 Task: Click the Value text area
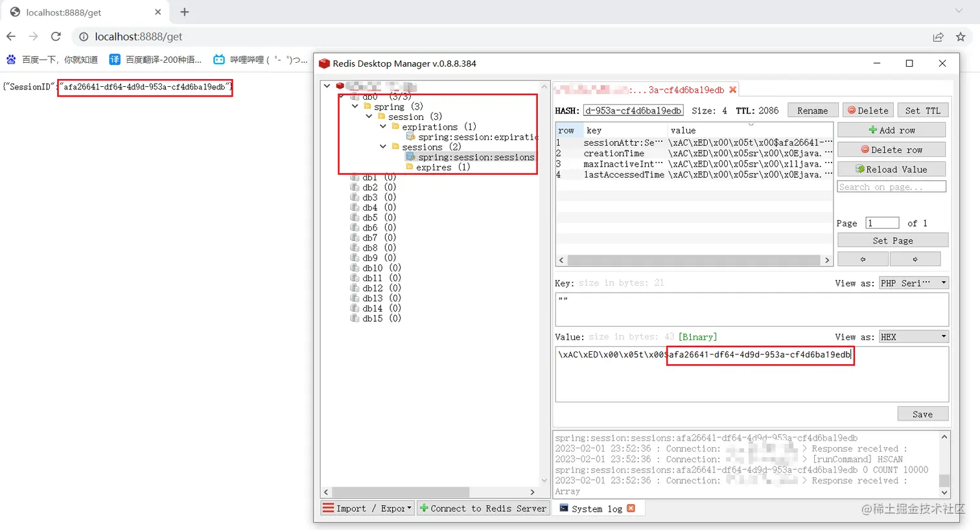tap(752, 374)
